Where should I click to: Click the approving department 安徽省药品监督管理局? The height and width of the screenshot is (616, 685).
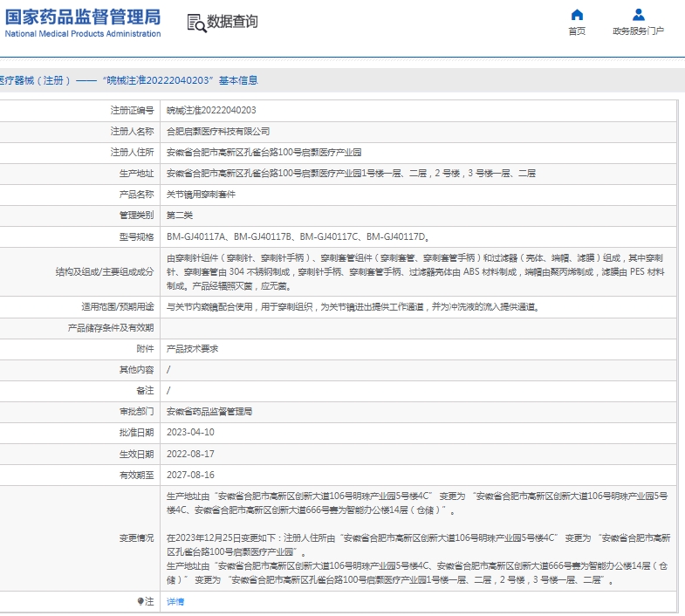[209, 412]
